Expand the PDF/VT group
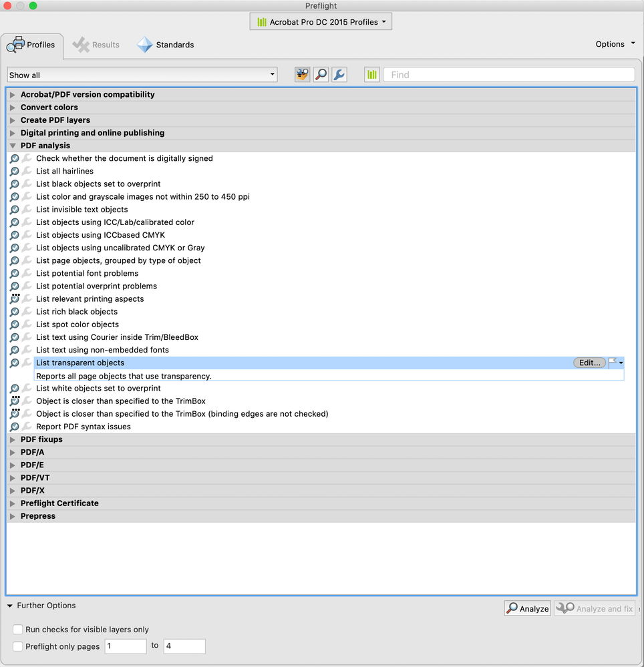The height and width of the screenshot is (667, 644). (x=13, y=477)
